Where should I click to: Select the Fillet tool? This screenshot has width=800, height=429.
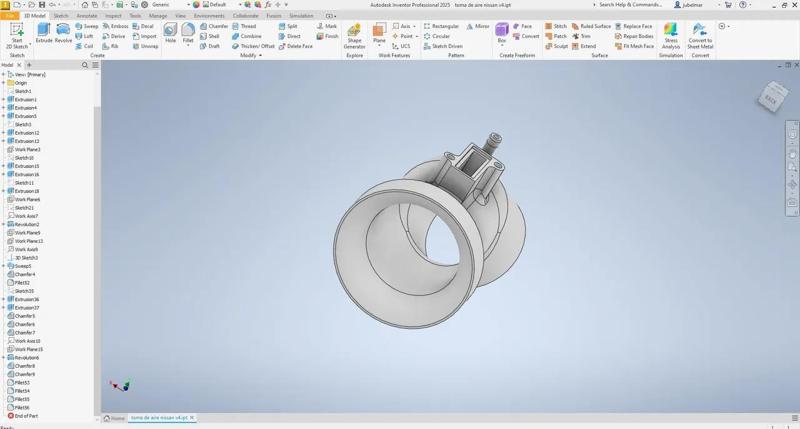[x=188, y=34]
